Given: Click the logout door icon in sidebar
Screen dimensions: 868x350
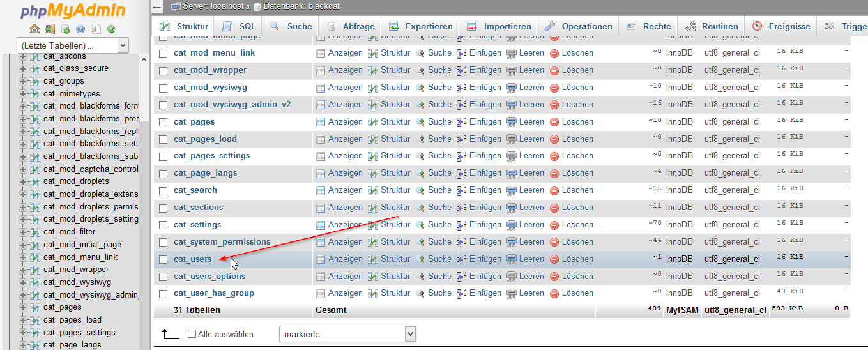Looking at the screenshot, I should click(50, 29).
